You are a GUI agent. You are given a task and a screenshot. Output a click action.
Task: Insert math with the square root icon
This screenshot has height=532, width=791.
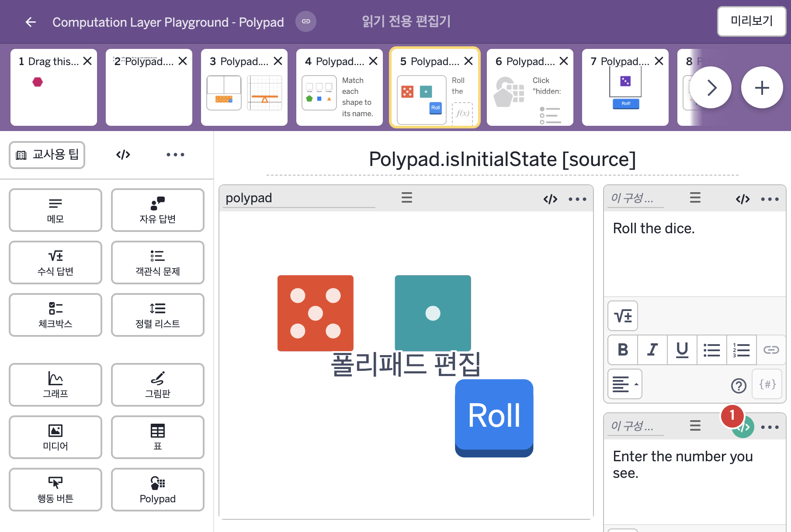click(x=623, y=316)
